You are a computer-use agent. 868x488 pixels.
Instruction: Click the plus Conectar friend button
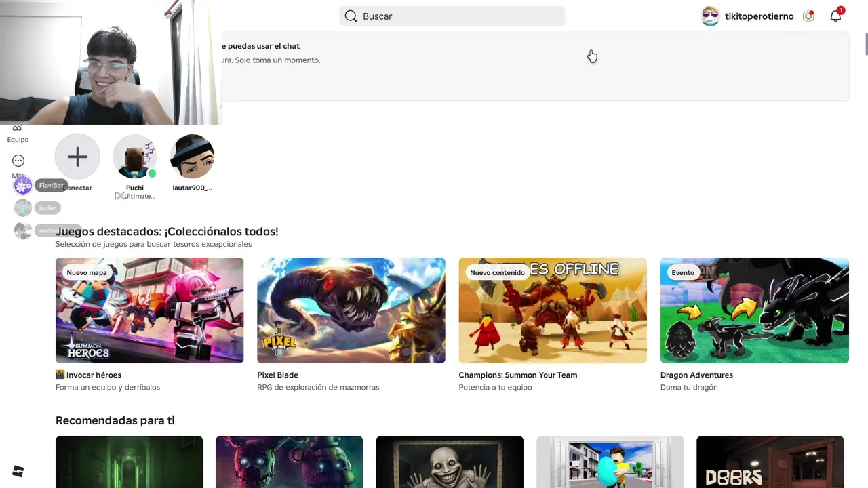(77, 157)
